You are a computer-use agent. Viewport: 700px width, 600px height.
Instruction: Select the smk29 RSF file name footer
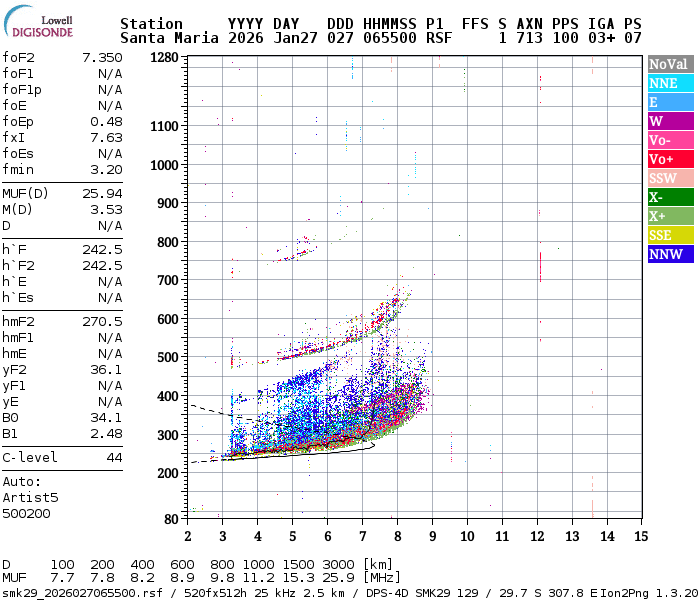(x=66, y=593)
